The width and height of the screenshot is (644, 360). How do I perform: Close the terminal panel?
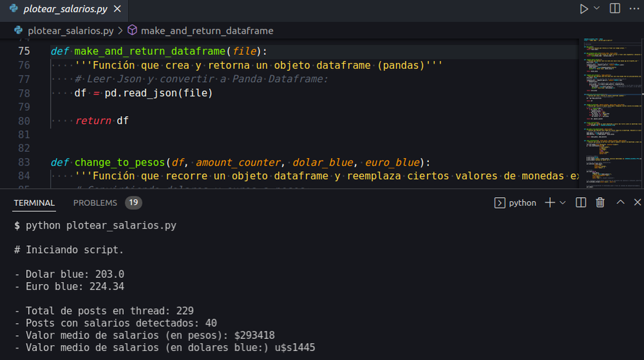[637, 203]
